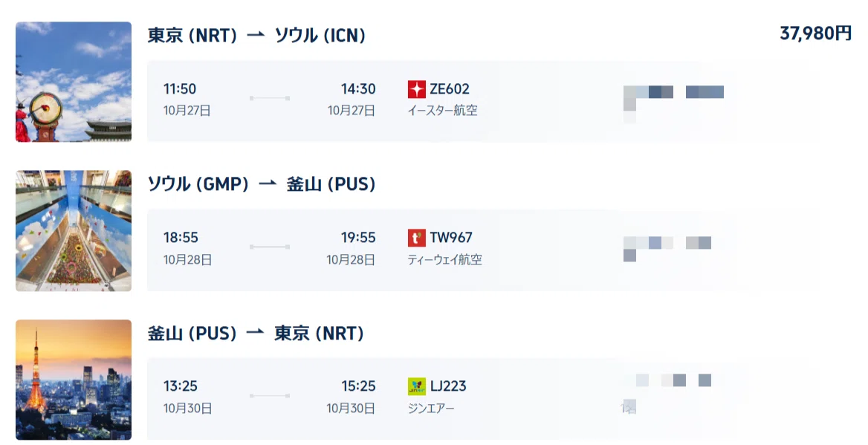Click the Eastar Jet airline logo icon
This screenshot has width=868, height=445.
pos(416,89)
